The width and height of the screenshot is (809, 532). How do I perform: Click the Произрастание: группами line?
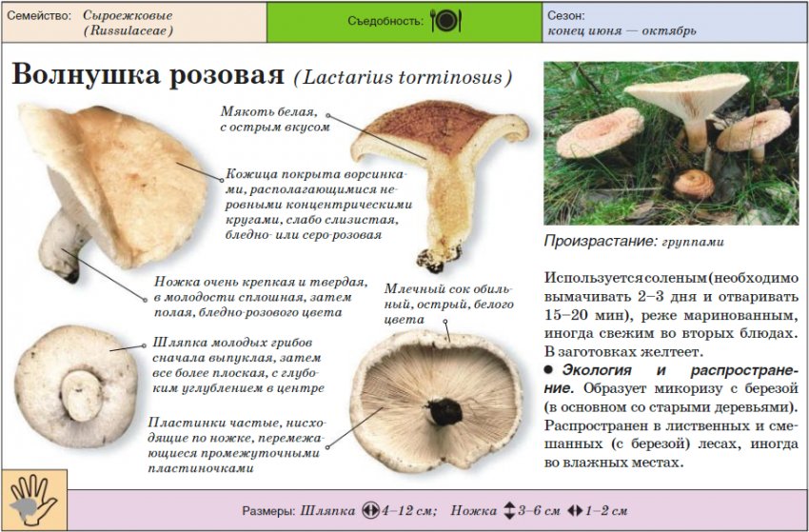tap(634, 241)
